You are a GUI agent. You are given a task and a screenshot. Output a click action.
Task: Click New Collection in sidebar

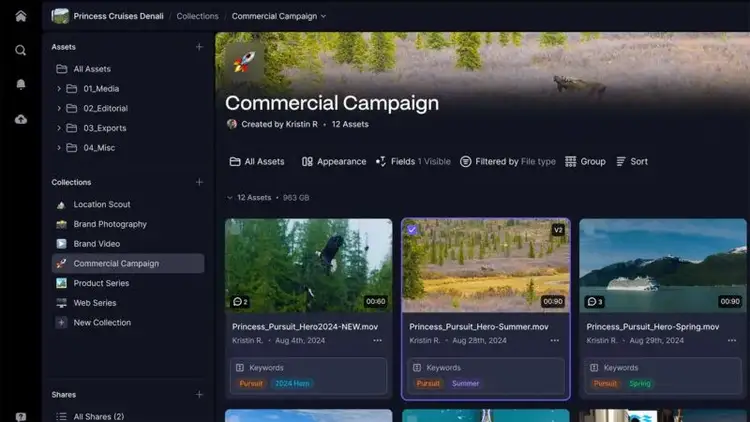(102, 323)
